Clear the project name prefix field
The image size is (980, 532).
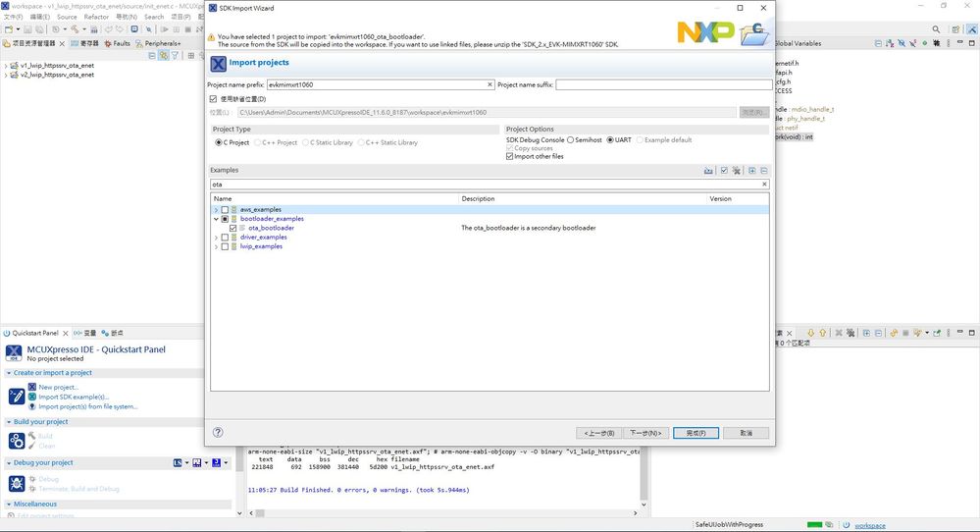click(490, 84)
